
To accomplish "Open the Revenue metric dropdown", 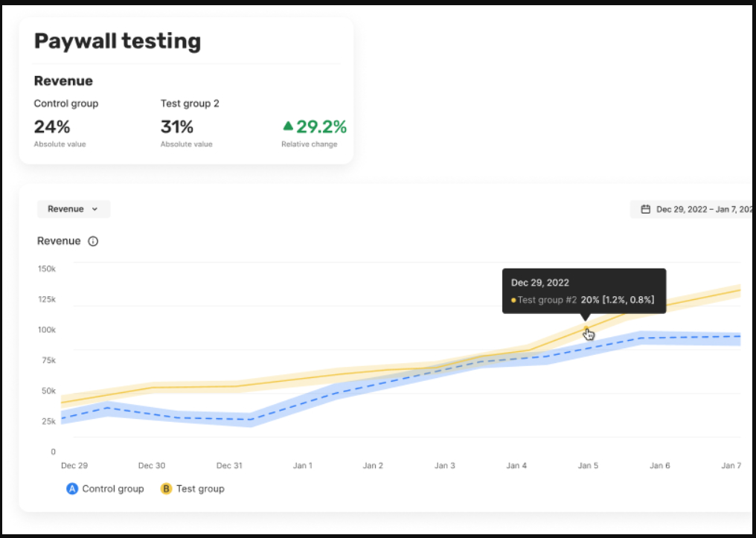I will [73, 209].
